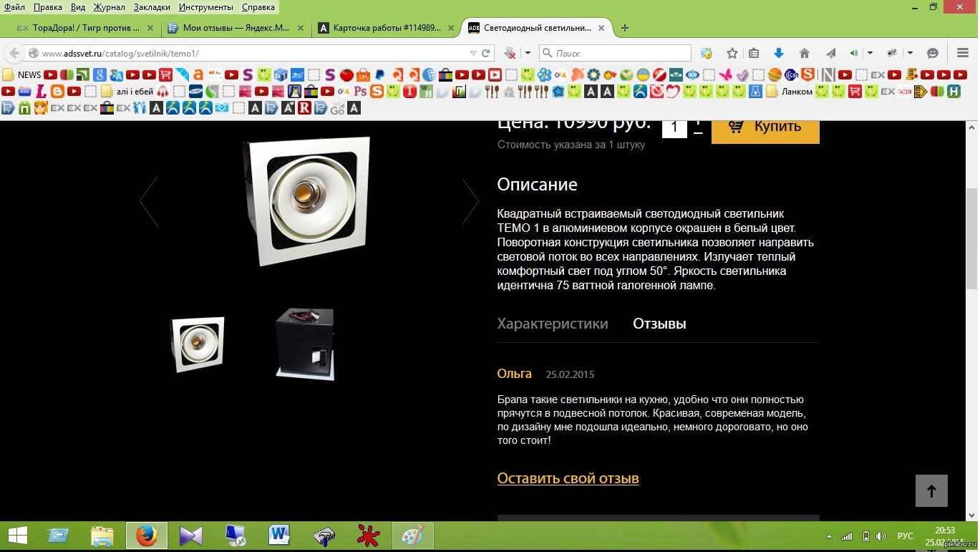
Task: Click the Firefox Home toolbar icon
Action: [805, 53]
